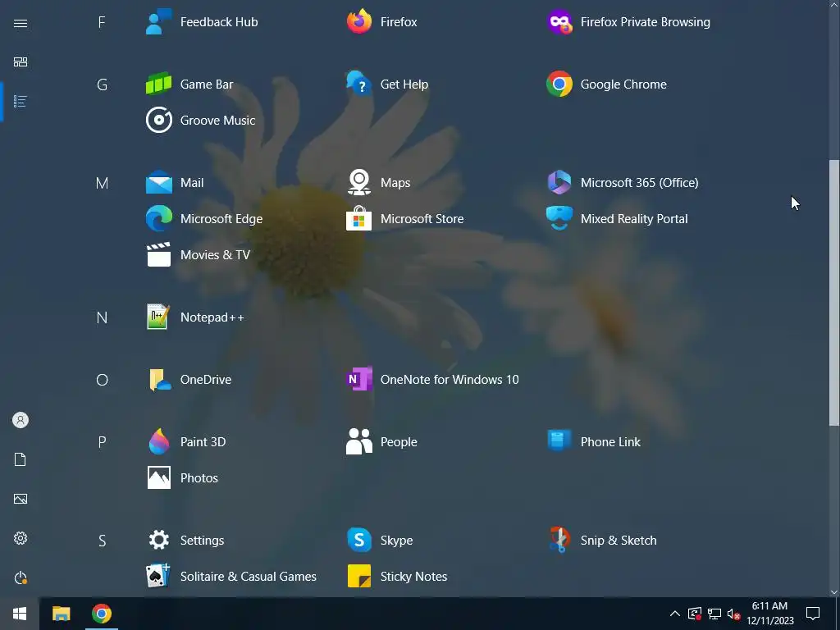This screenshot has width=840, height=630.
Task: Switch to Chrome in the taskbar
Action: point(101,614)
